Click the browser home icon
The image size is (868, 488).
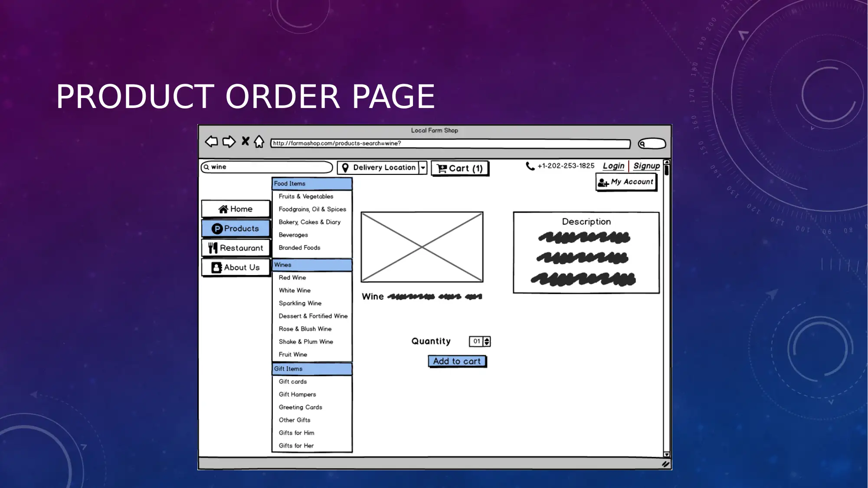259,141
